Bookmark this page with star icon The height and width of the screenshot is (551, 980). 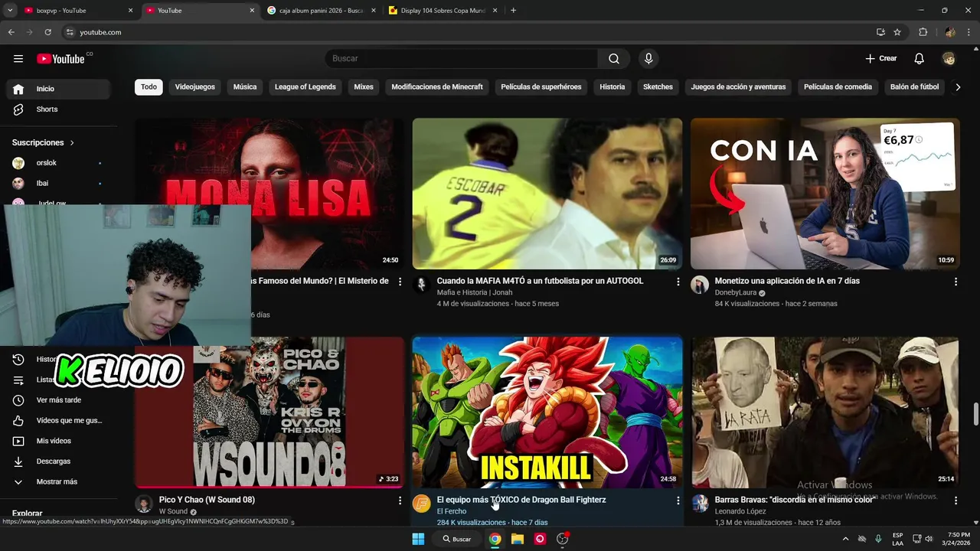click(897, 32)
